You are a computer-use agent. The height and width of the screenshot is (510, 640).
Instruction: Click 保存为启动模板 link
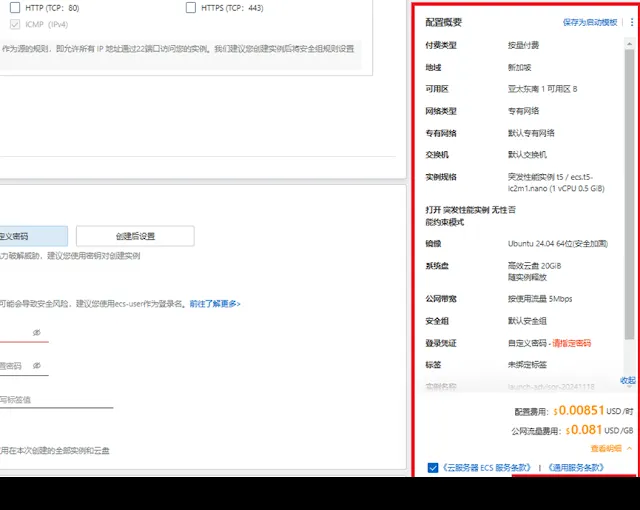pyautogui.click(x=590, y=22)
